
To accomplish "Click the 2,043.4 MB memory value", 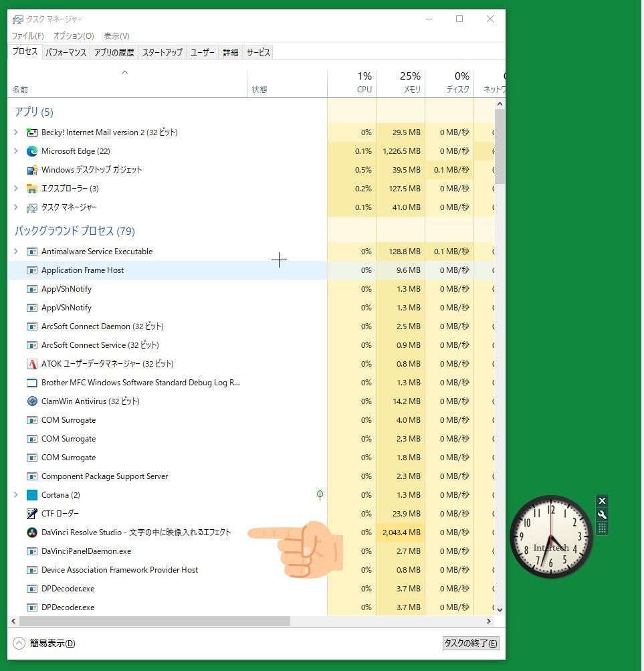I will (x=401, y=533).
